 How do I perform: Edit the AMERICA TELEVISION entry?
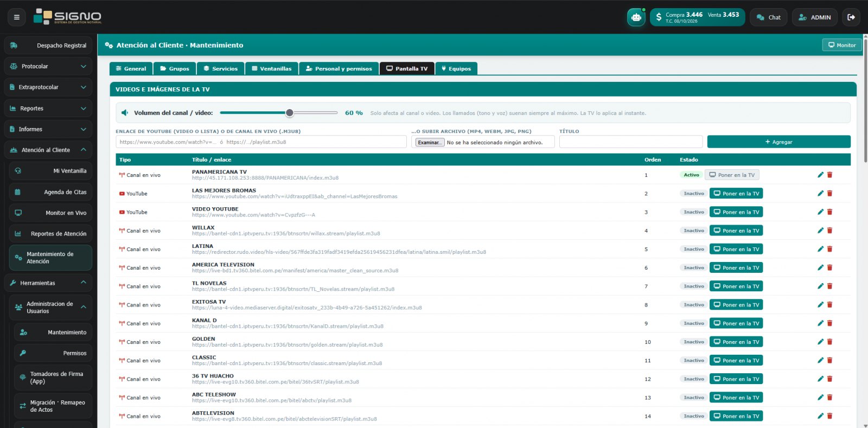point(820,267)
